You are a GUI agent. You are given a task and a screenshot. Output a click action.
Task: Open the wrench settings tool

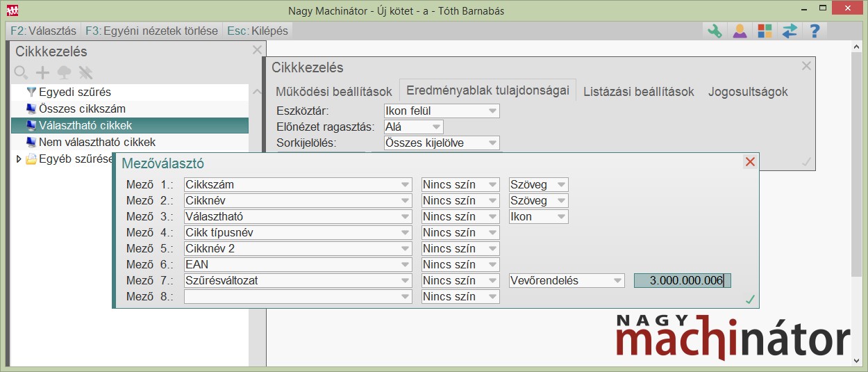[x=715, y=31]
